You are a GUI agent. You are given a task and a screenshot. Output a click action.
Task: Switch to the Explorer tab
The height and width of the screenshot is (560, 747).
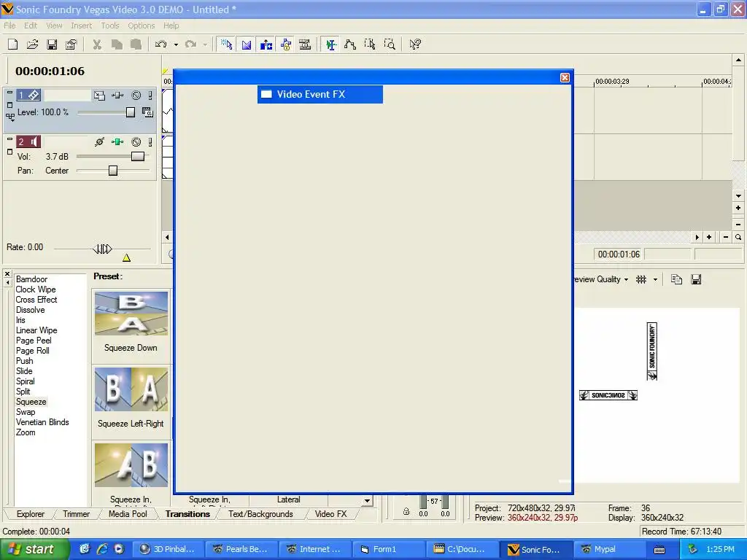31,514
